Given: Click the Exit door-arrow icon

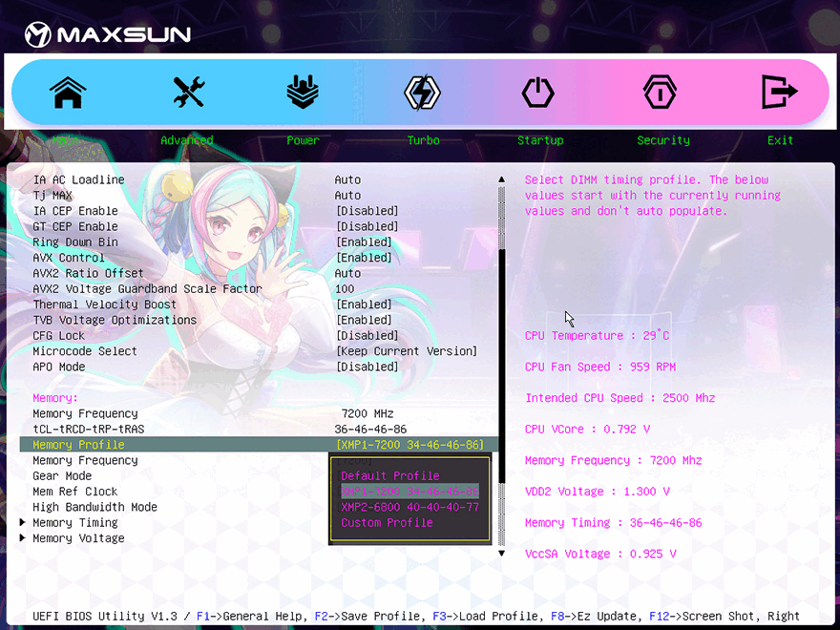Looking at the screenshot, I should (780, 92).
